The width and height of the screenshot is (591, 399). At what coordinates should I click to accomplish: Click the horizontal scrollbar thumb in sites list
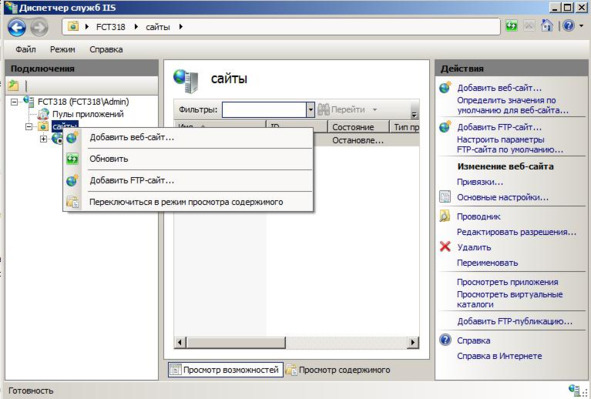pos(236,342)
